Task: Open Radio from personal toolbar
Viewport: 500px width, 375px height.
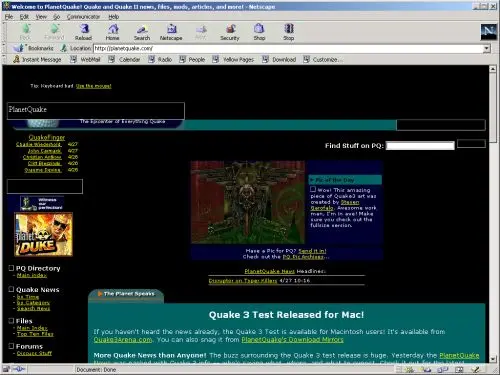Action: pyautogui.click(x=160, y=60)
